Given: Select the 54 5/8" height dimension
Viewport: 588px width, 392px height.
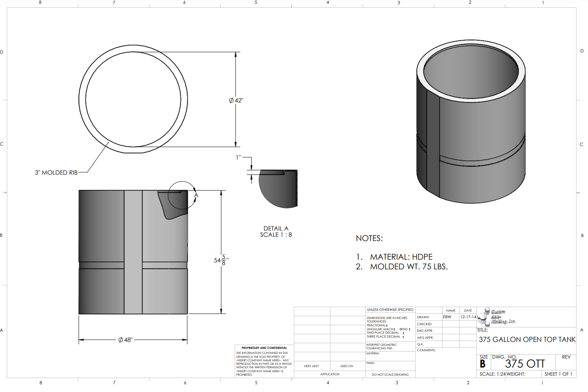Looking at the screenshot, I should (x=221, y=260).
